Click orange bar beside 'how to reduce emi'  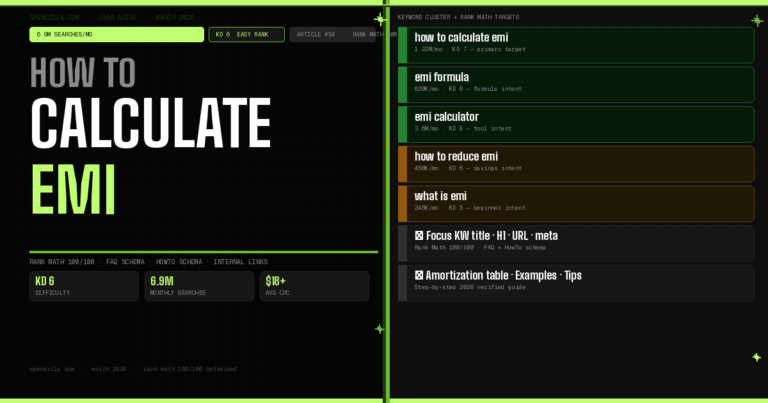click(401, 164)
